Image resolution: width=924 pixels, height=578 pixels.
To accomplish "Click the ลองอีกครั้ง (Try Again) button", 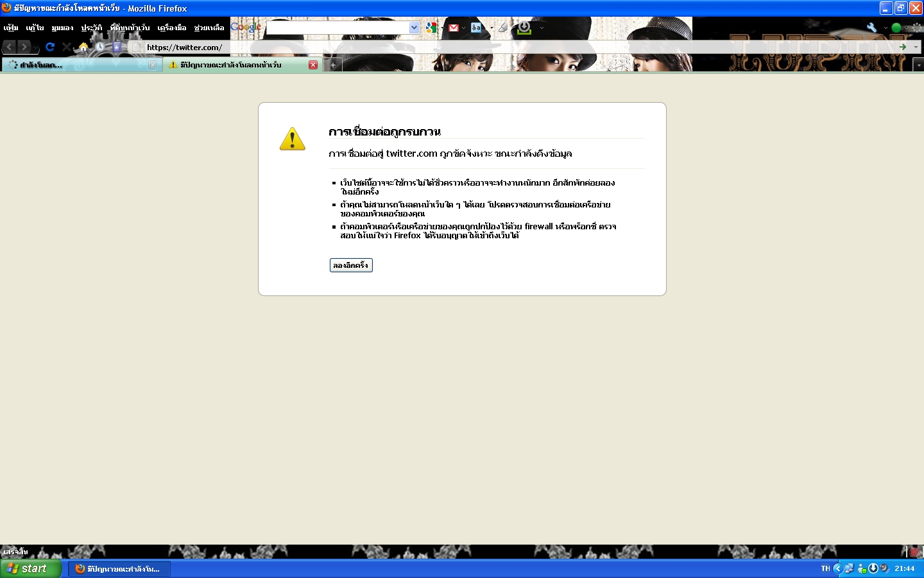I will [x=351, y=265].
